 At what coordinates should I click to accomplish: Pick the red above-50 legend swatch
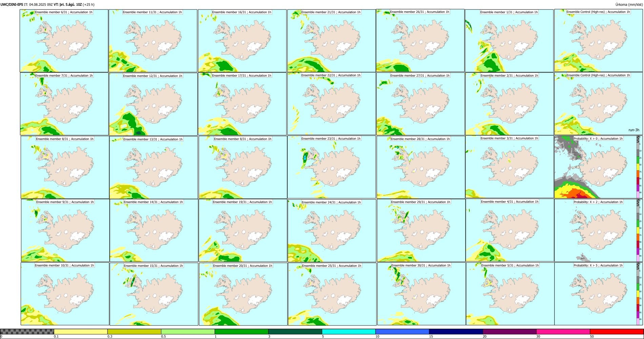click(x=617, y=332)
